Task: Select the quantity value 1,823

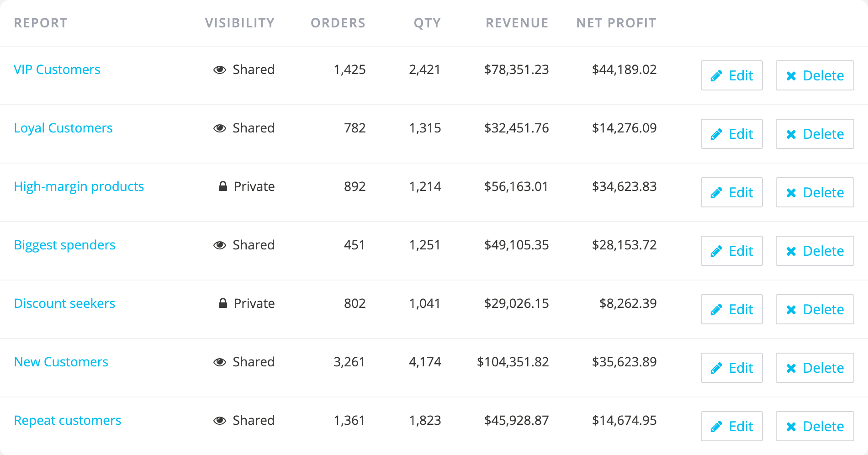Action: pos(425,420)
